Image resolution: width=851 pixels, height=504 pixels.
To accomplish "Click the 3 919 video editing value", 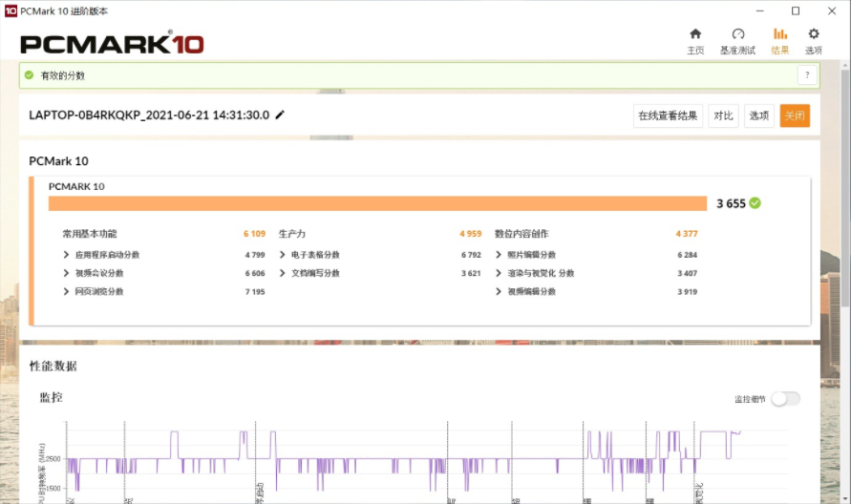I will pos(687,292).
